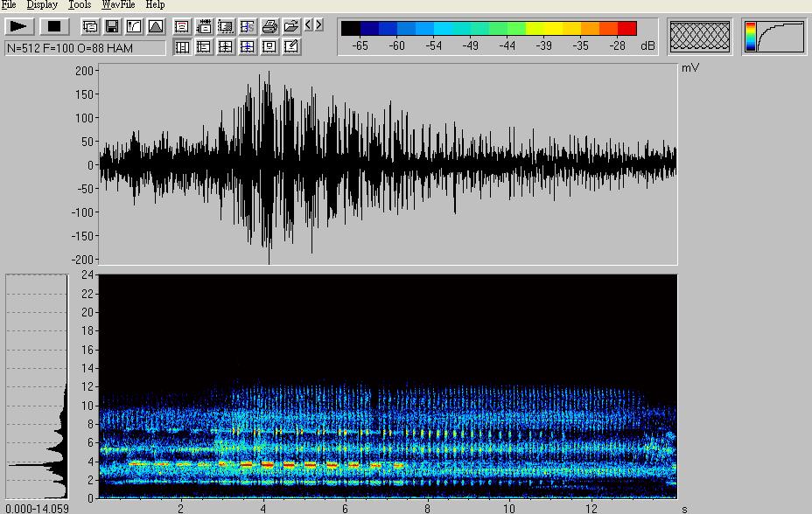812x514 pixels.
Task: Expand the Help menu
Action: click(x=155, y=5)
